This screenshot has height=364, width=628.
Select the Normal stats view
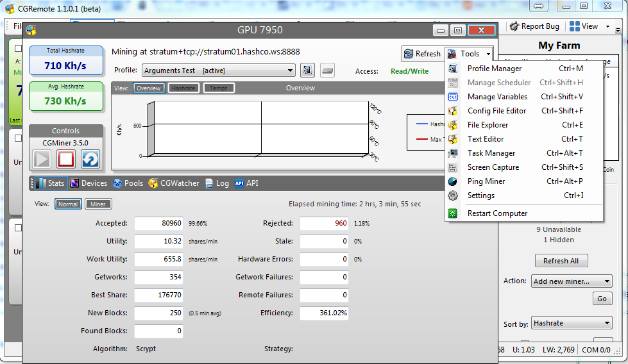pyautogui.click(x=68, y=204)
